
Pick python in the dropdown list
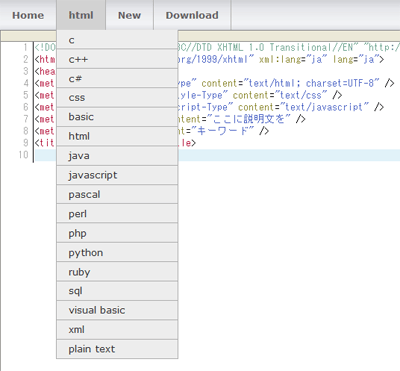pos(117,252)
